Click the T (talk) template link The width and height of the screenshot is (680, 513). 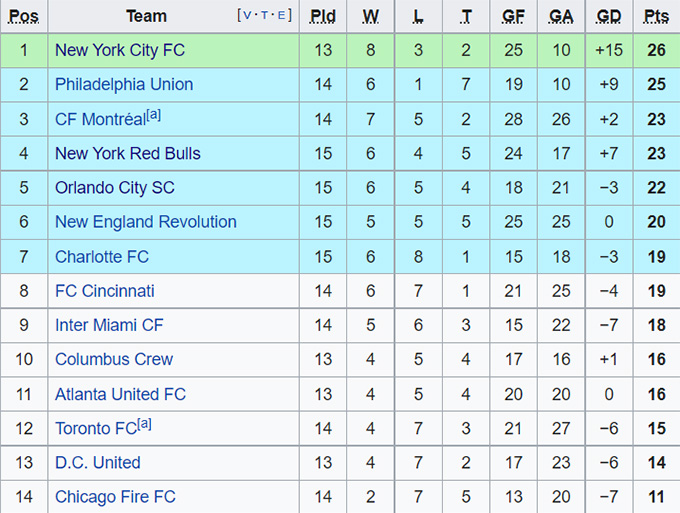pyautogui.click(x=265, y=15)
